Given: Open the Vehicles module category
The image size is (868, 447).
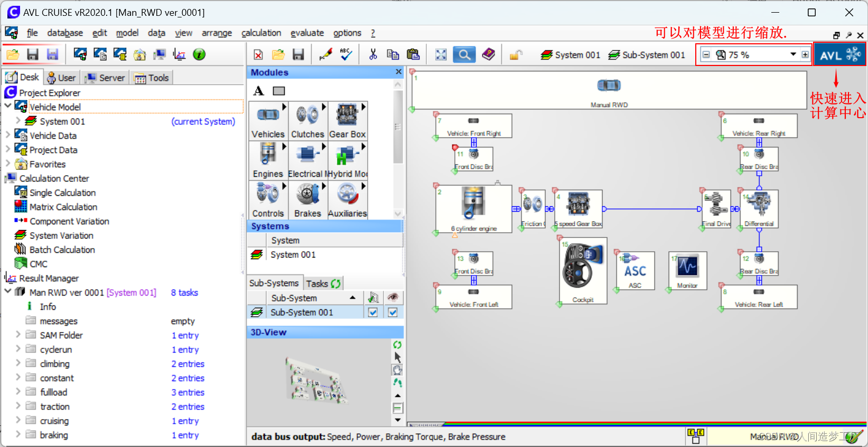Looking at the screenshot, I should point(268,121).
